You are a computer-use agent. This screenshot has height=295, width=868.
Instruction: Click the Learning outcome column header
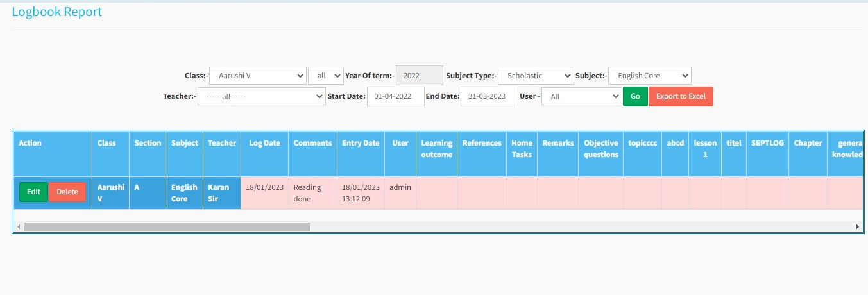click(436, 148)
